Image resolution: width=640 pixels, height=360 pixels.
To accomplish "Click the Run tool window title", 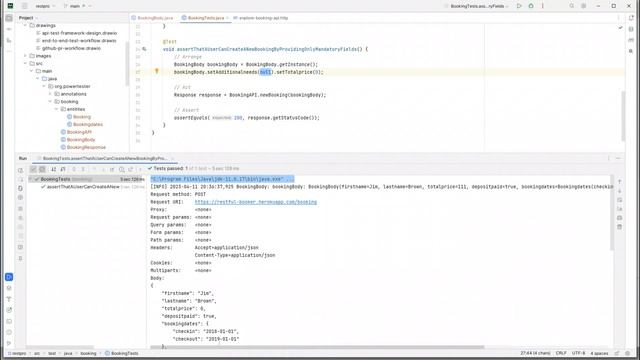I will point(23,158).
